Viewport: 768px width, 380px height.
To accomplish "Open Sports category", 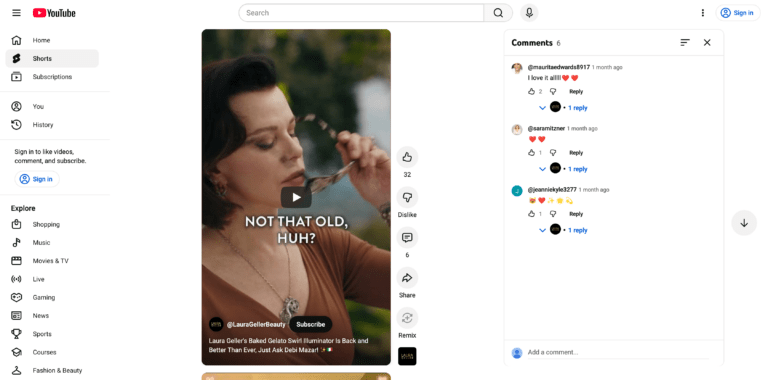I will pyautogui.click(x=52, y=333).
